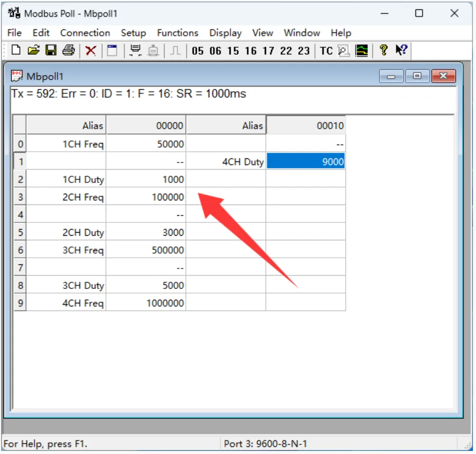Open the Connect toolbar icon
The width and height of the screenshot is (476, 454).
[x=135, y=50]
